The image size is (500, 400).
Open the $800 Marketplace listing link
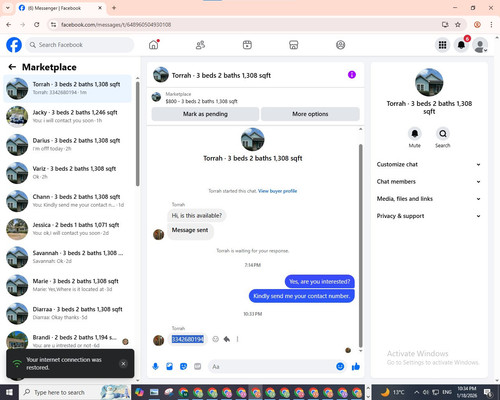(x=201, y=101)
